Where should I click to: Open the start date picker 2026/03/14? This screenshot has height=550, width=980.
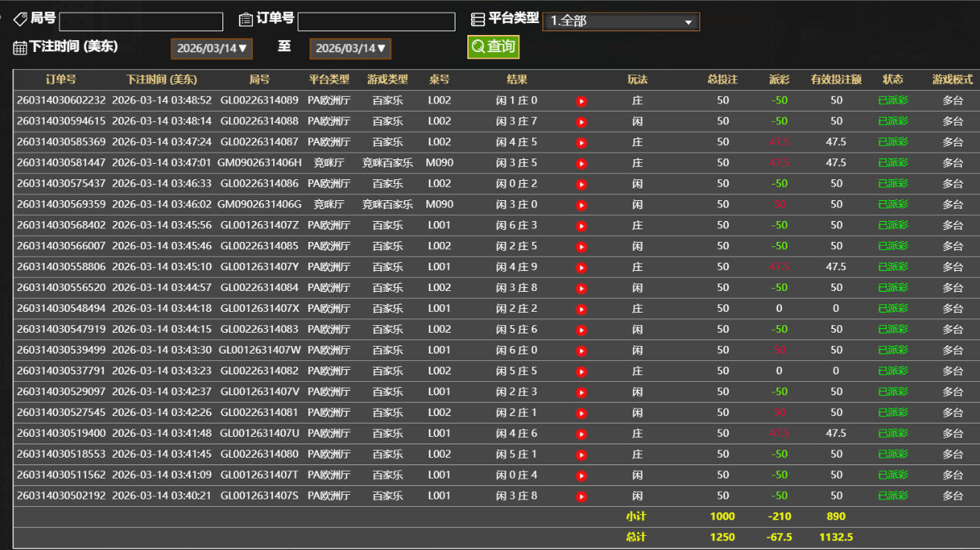click(211, 48)
